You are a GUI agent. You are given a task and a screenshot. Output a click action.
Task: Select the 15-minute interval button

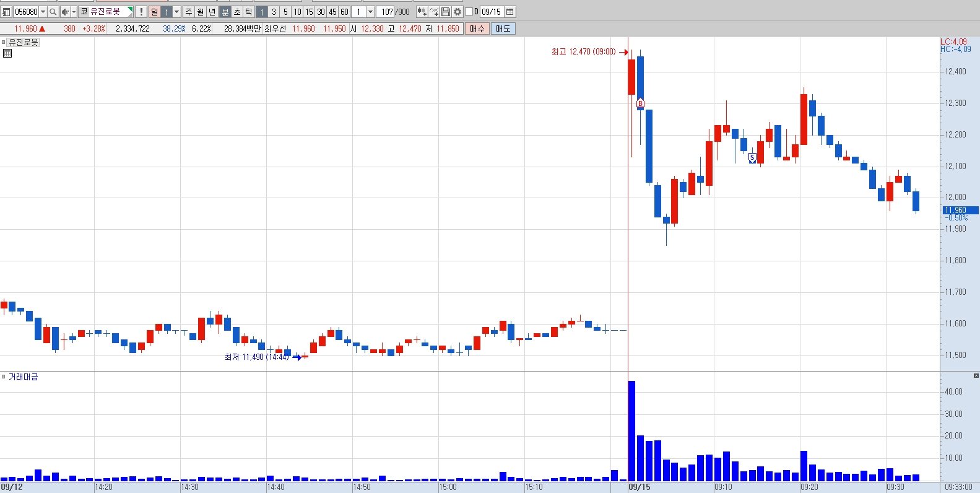point(309,12)
